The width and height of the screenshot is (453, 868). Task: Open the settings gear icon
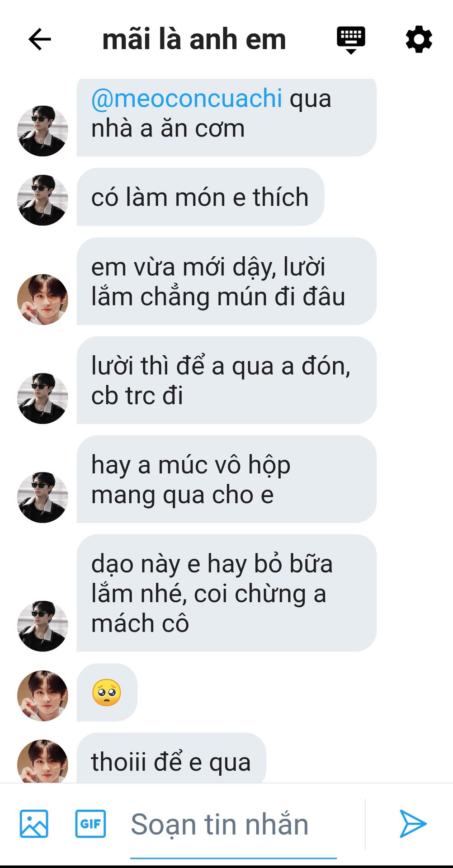(x=419, y=39)
